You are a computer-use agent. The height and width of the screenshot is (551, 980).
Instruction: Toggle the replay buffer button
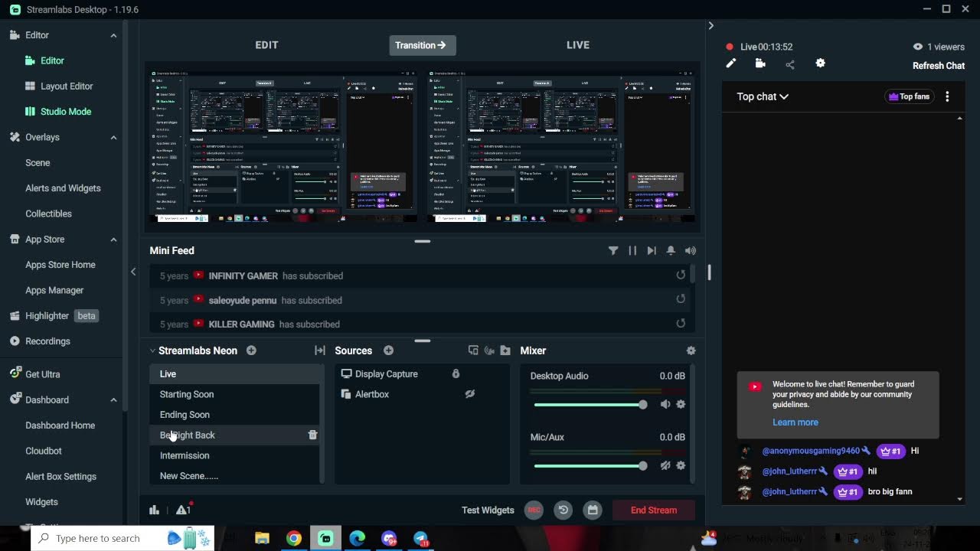pyautogui.click(x=563, y=510)
